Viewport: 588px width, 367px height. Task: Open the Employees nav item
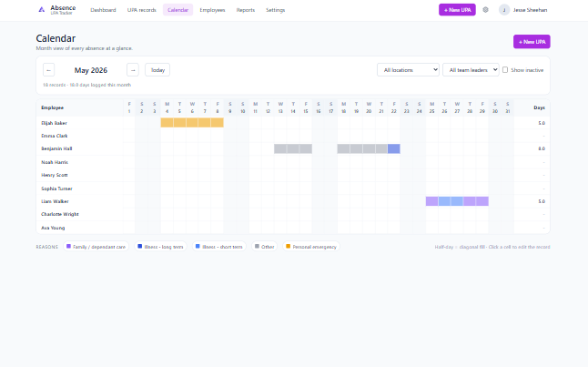212,10
